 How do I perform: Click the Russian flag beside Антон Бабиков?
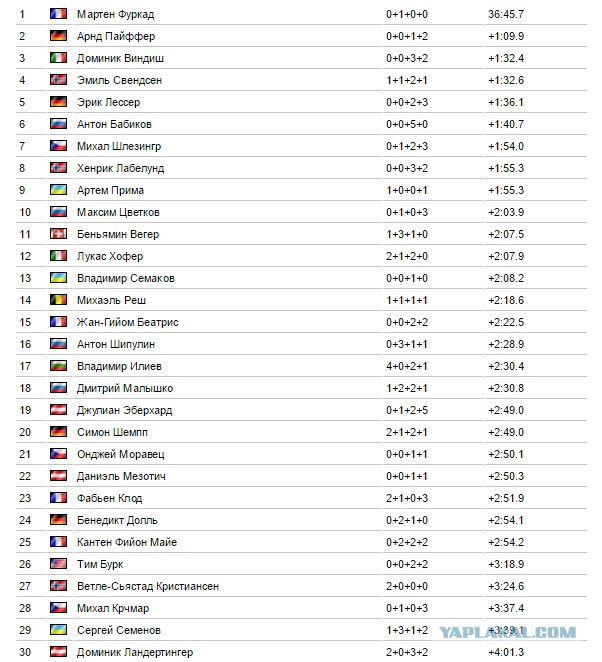58,124
